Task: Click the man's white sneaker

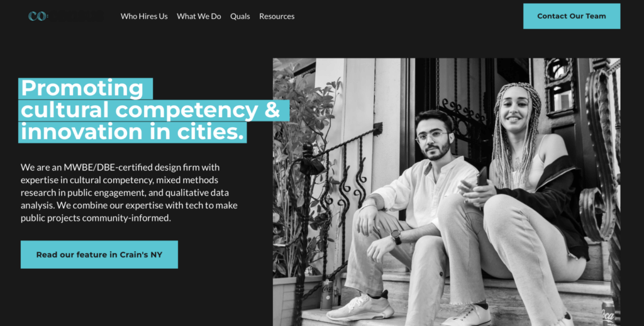Action: point(360,308)
